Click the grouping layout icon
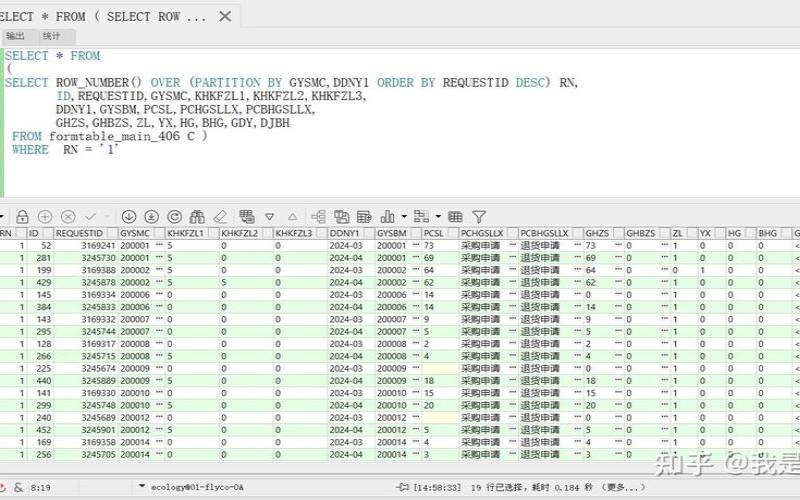Image resolution: width=800 pixels, height=500 pixels. (421, 216)
